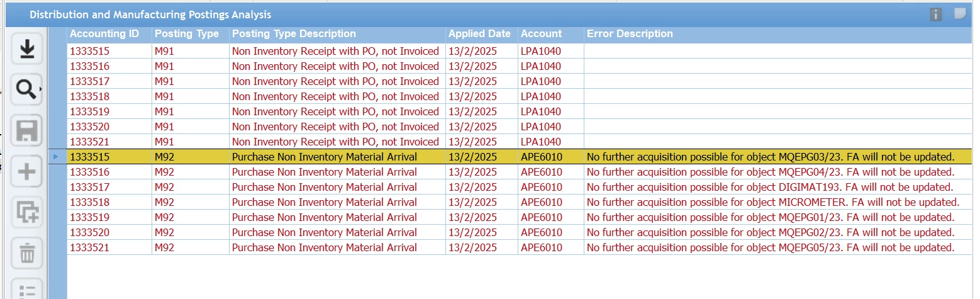The image size is (980, 299).
Task: Select row 1333521 with posting type M92
Action: point(520,247)
